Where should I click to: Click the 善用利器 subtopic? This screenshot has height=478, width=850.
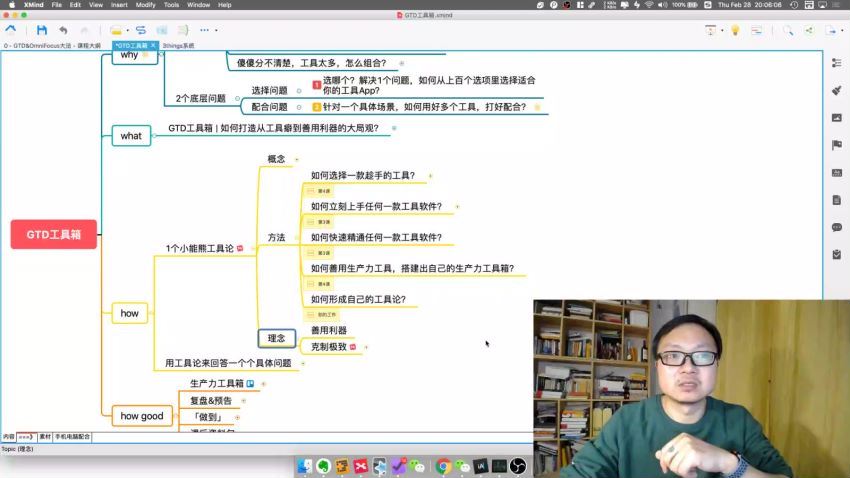329,330
